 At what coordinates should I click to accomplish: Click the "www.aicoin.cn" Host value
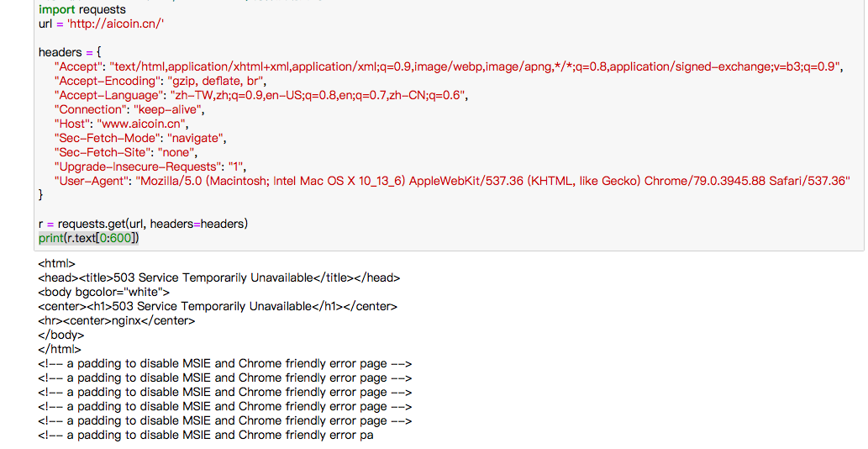tap(142, 124)
